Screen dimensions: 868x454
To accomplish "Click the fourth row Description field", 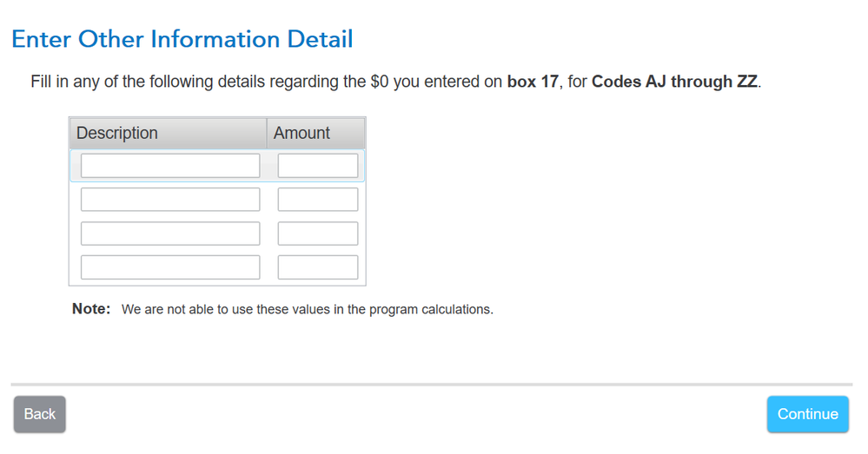I will tap(170, 267).
